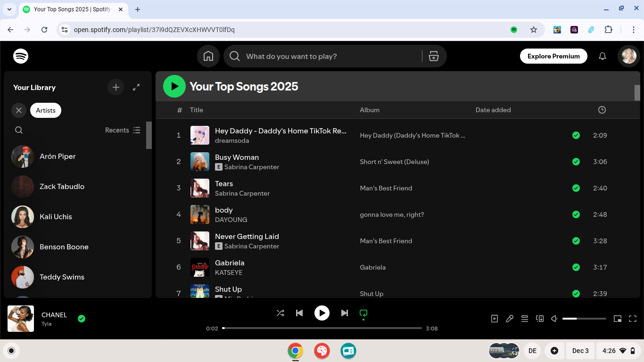Open the tab search dropdown arrow
Screen dimensions: 644x362
9,9
